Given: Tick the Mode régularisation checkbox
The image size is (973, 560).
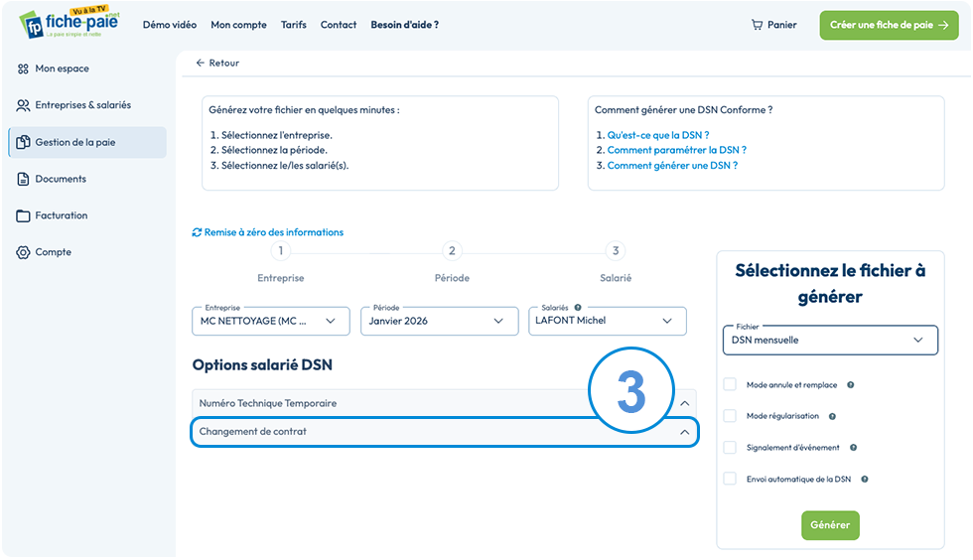Looking at the screenshot, I should point(730,416).
